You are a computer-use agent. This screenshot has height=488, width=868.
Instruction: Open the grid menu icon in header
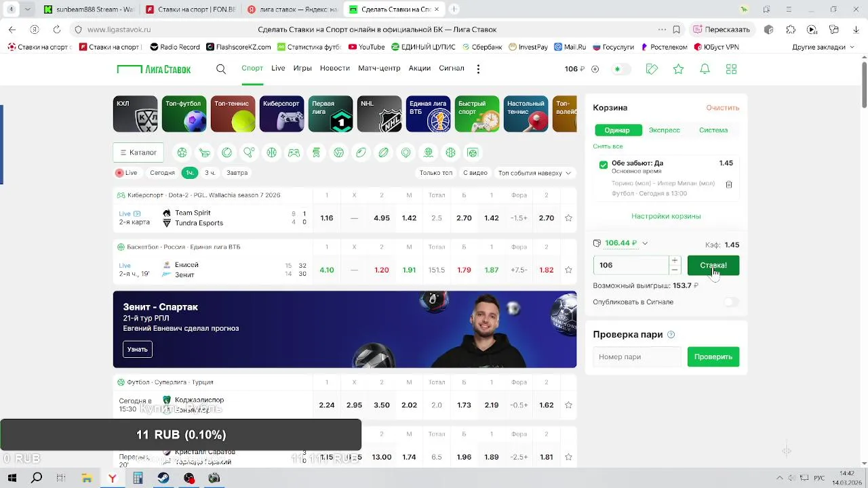731,69
